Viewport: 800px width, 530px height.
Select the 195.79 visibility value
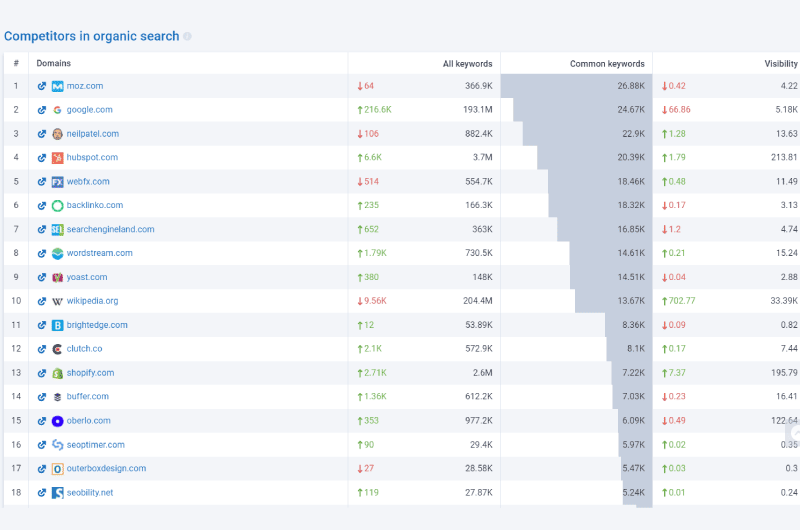[x=784, y=373]
